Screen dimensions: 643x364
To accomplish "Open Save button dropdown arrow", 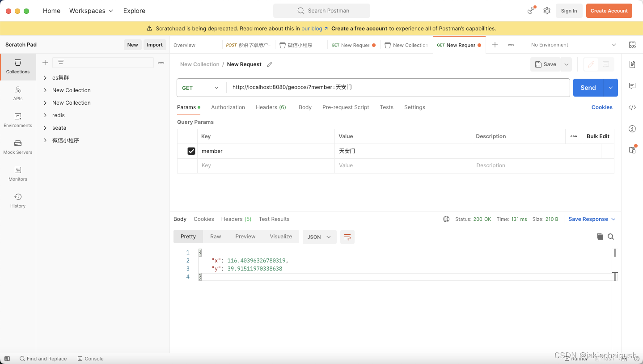I will (x=567, y=64).
